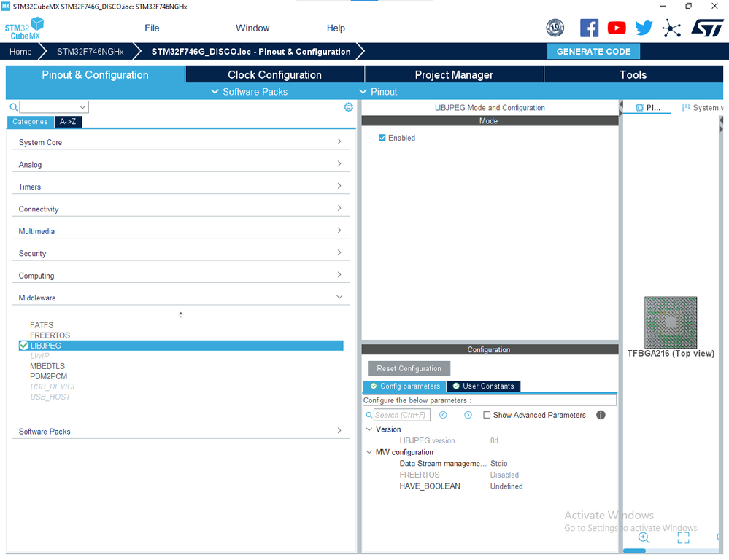Click the STM32F746NGHx breadcrumb
This screenshot has height=560, width=729.
pyautogui.click(x=90, y=52)
